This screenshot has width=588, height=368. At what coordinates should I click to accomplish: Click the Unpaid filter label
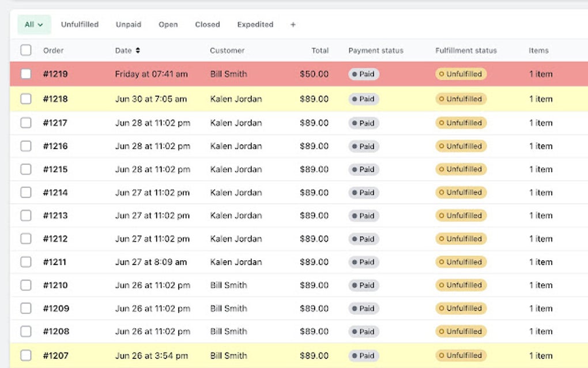128,24
